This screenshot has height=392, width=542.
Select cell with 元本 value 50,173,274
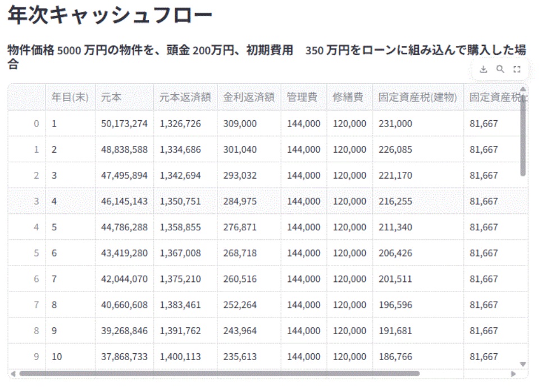(124, 124)
